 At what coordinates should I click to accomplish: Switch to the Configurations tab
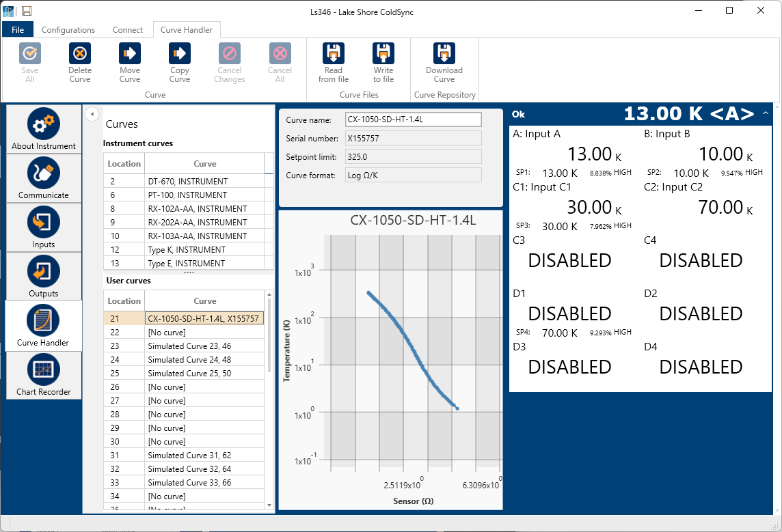[x=68, y=29]
